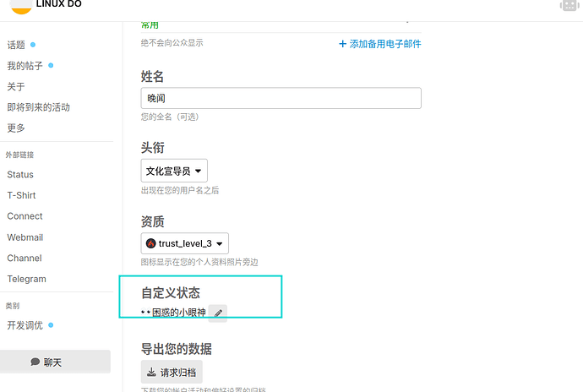Open 我的帖子 in the sidebar

[x=25, y=66]
